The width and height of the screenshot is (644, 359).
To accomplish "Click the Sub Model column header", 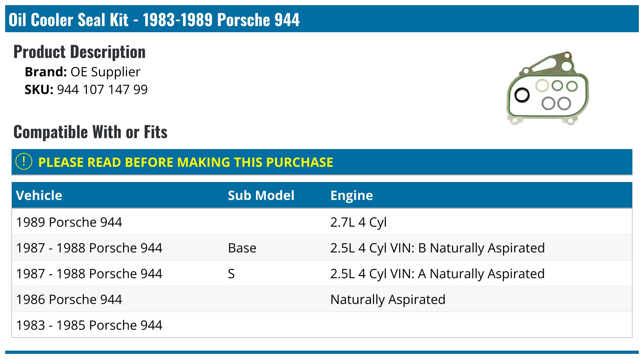I will (x=261, y=195).
